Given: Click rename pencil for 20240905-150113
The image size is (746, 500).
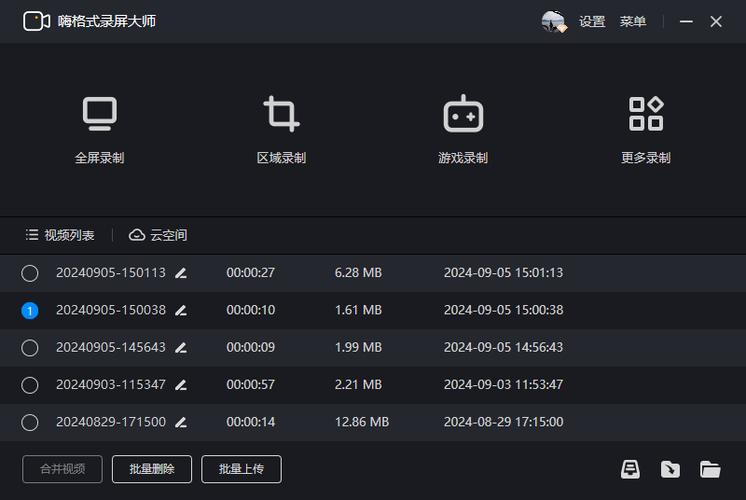Looking at the screenshot, I should pos(181,273).
